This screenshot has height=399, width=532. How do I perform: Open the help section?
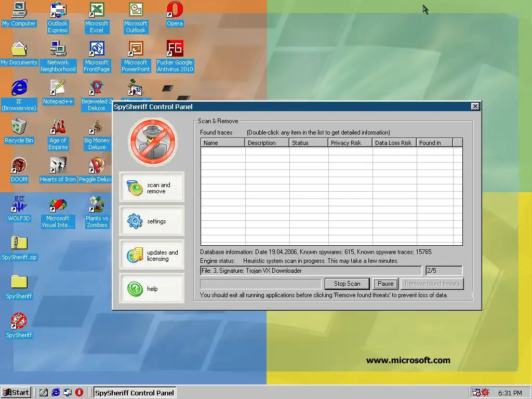[x=152, y=288]
